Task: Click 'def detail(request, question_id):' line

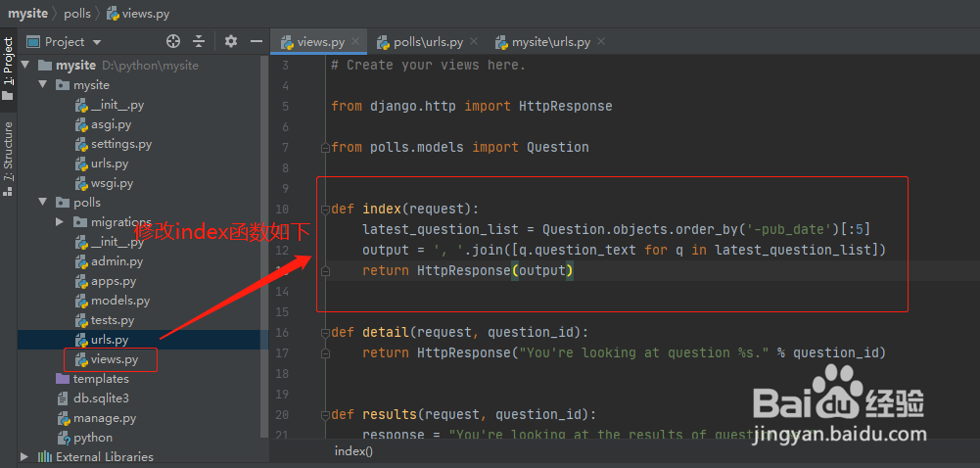Action: [x=460, y=332]
